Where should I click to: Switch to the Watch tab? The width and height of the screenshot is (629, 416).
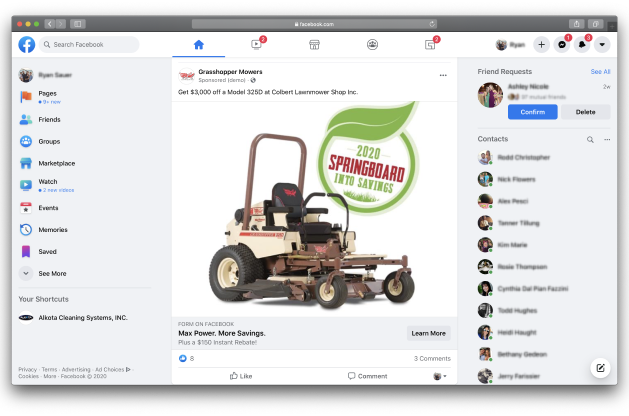click(256, 45)
